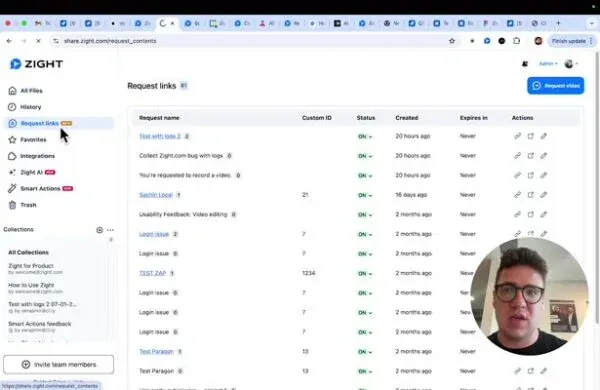
Task: Open status dropdown for TEST ZAP row
Action: click(365, 274)
